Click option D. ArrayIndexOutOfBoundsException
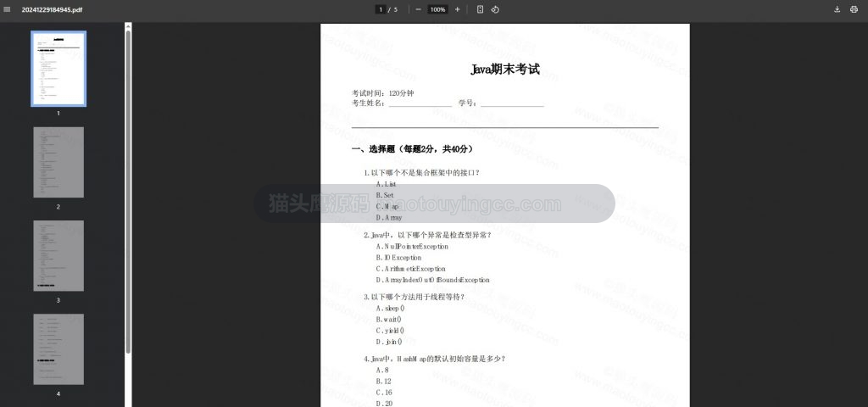This screenshot has height=407, width=868. click(433, 280)
